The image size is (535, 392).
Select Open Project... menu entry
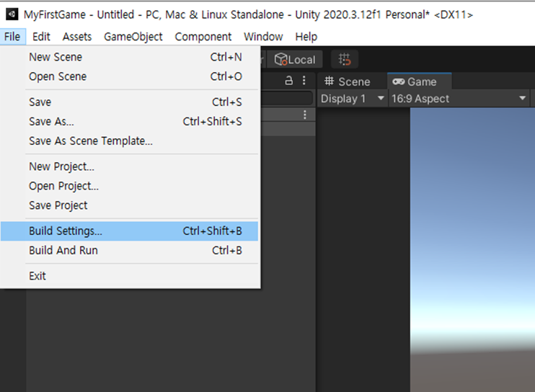coord(129,186)
